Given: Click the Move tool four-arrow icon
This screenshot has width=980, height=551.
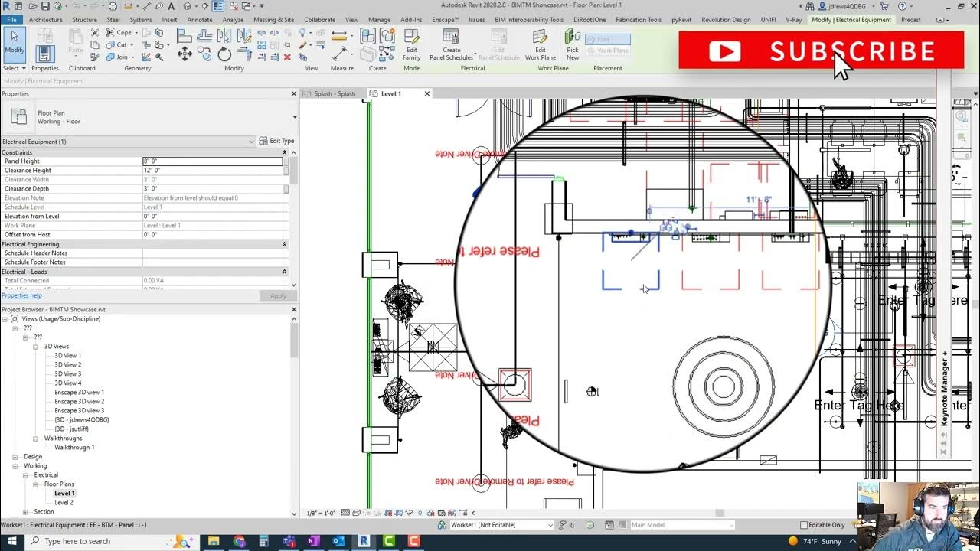Looking at the screenshot, I should coord(185,53).
